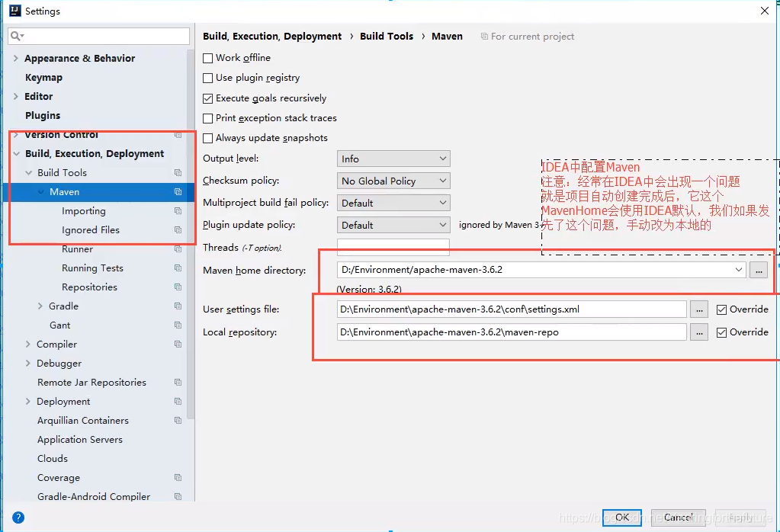Viewport: 780px width, 532px height.
Task: Open the Clouds settings page
Action: click(x=53, y=458)
